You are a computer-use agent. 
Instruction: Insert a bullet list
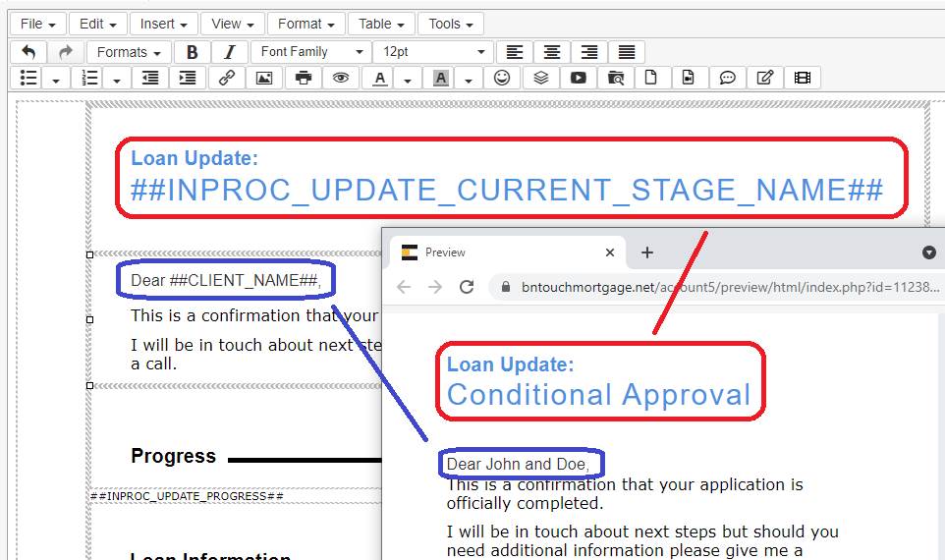pyautogui.click(x=28, y=78)
